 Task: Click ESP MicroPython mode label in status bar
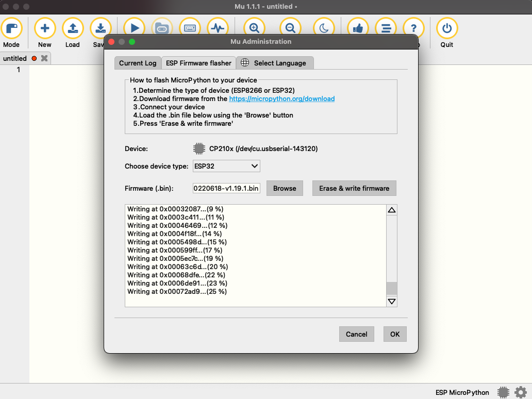coord(462,392)
